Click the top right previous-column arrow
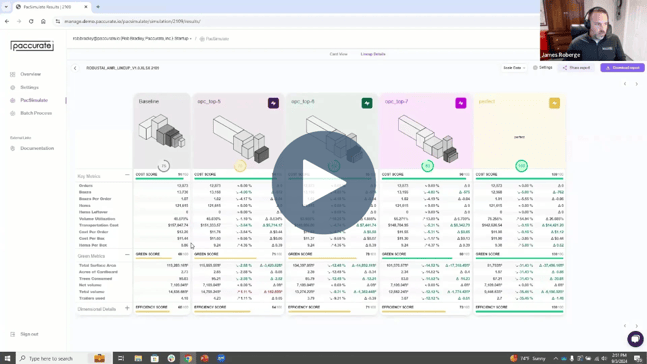 click(x=625, y=84)
